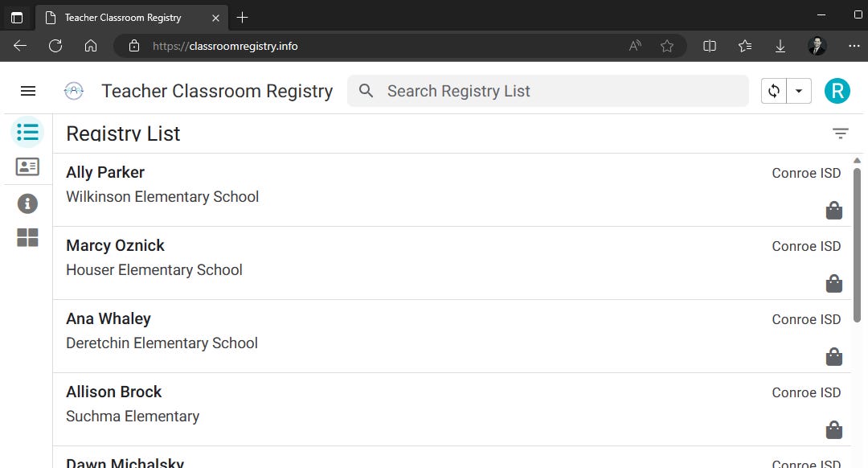Click the app logo beside the page title

click(x=73, y=91)
